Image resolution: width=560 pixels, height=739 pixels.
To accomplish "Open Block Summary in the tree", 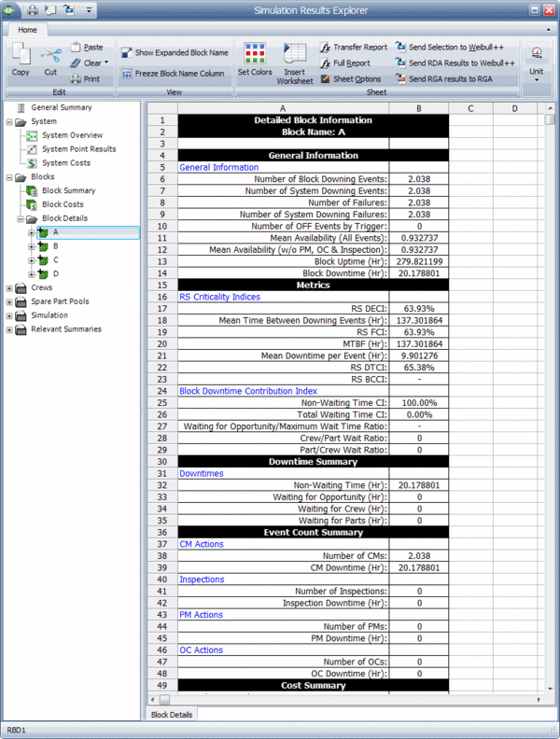I will pos(68,190).
